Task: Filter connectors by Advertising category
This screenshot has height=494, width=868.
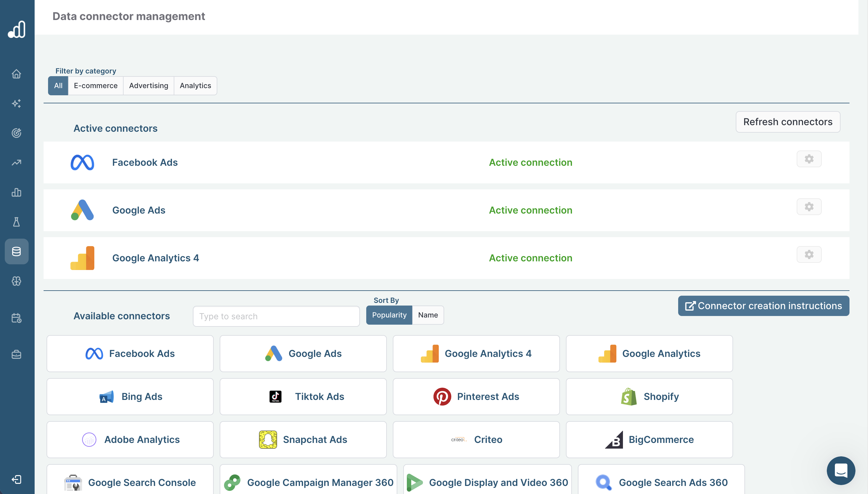Action: tap(149, 85)
